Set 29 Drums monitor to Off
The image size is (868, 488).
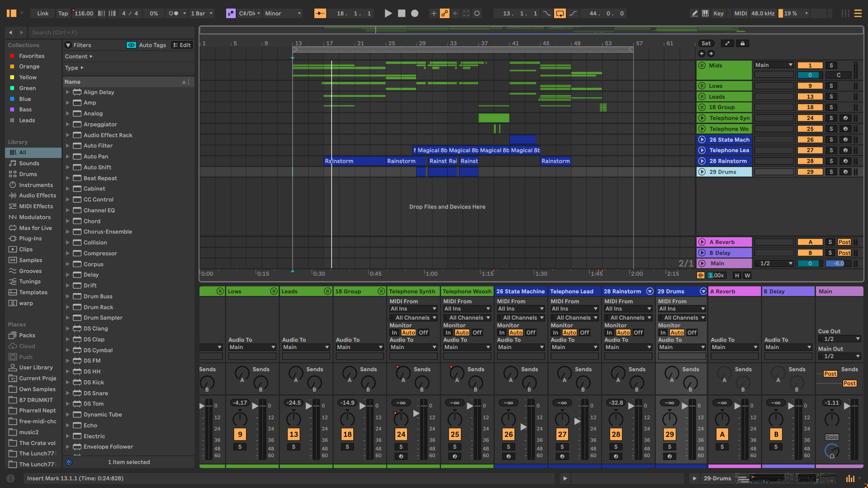click(692, 333)
